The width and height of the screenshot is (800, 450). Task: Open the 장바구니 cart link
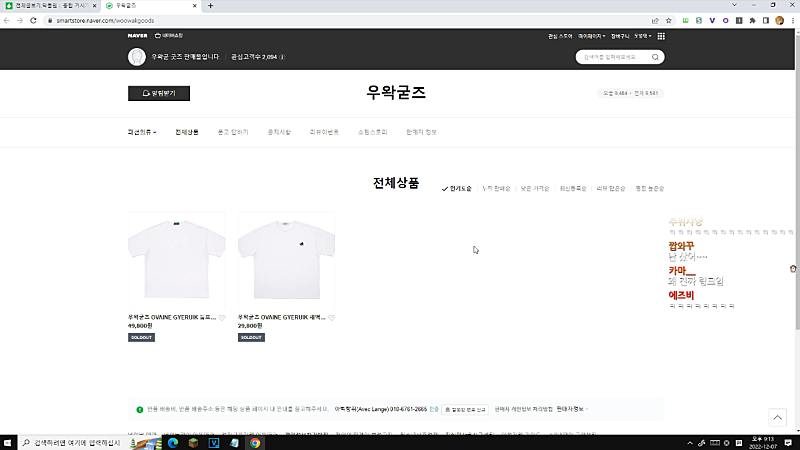click(x=620, y=36)
